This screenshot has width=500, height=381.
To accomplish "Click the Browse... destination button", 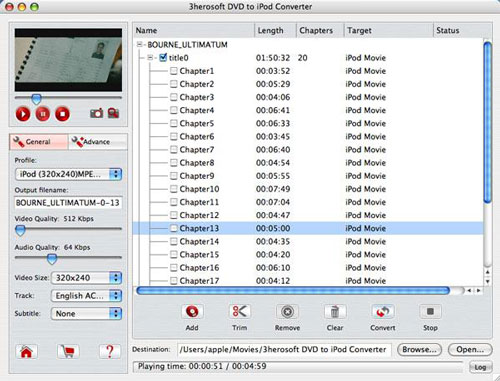I will 419,349.
